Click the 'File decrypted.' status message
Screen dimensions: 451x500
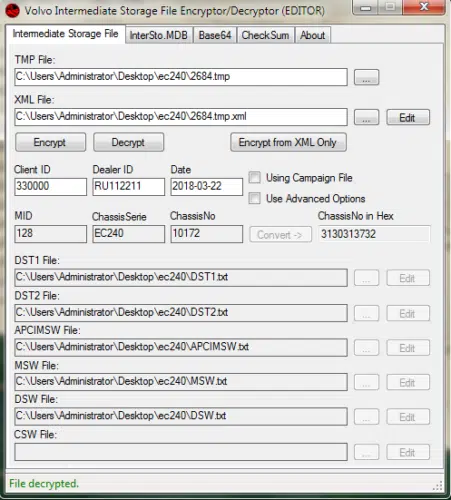pyautogui.click(x=44, y=483)
